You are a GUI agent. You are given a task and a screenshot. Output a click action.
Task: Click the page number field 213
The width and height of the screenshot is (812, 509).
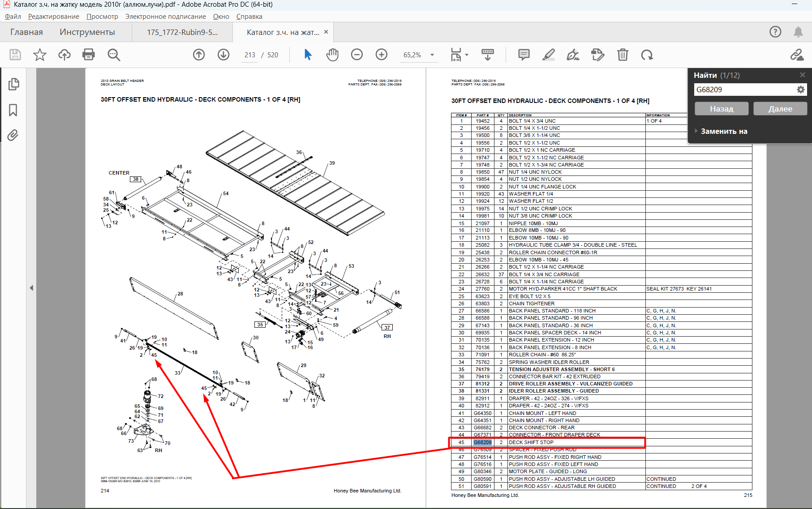pyautogui.click(x=250, y=55)
